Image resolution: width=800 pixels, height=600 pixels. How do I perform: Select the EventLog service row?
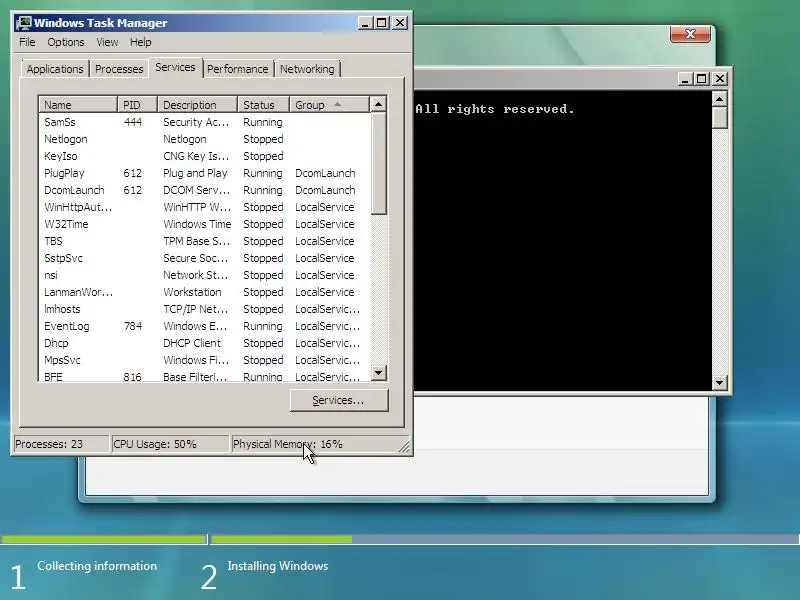click(204, 326)
